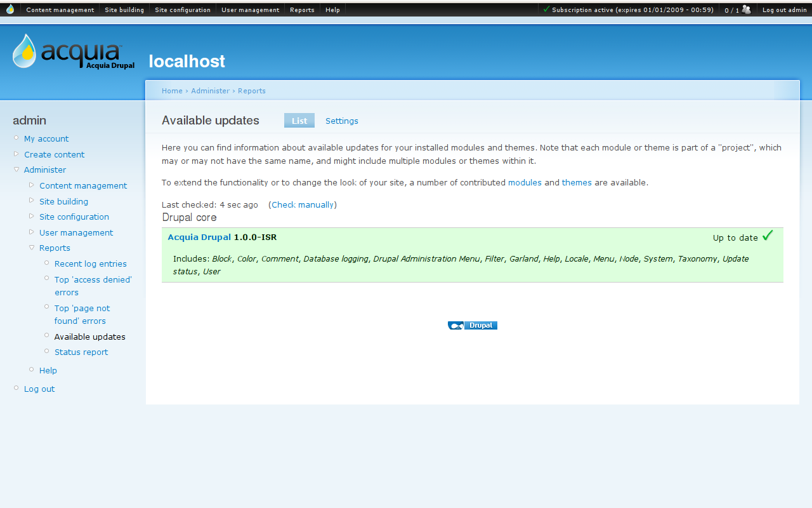Image resolution: width=812 pixels, height=508 pixels.
Task: Open Site configuration from the top menu bar
Action: click(183, 9)
